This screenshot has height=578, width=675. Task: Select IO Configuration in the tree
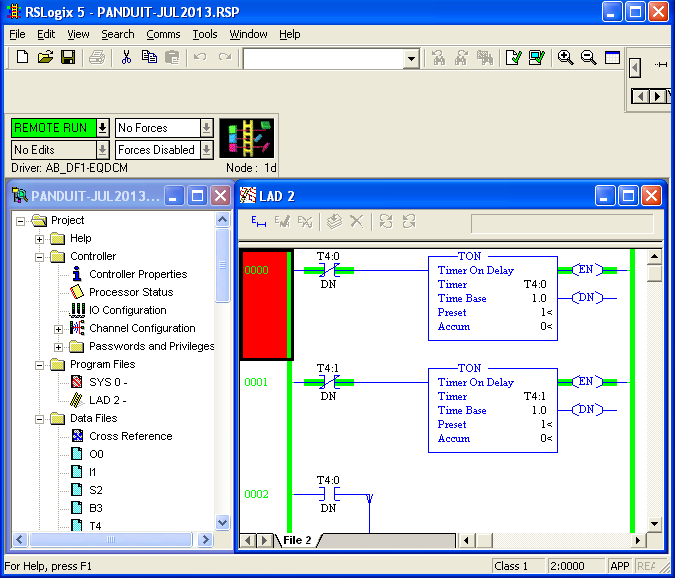127,310
